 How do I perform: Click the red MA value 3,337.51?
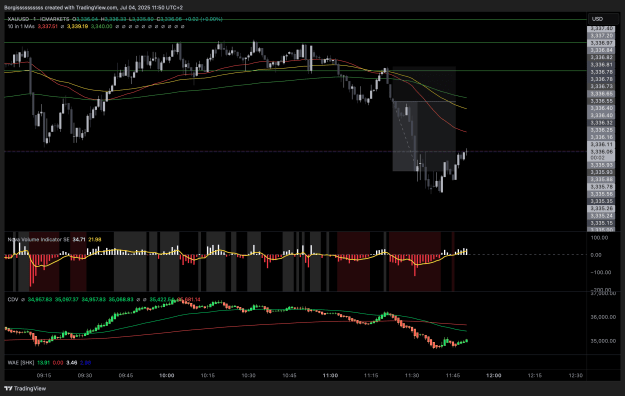(47, 26)
